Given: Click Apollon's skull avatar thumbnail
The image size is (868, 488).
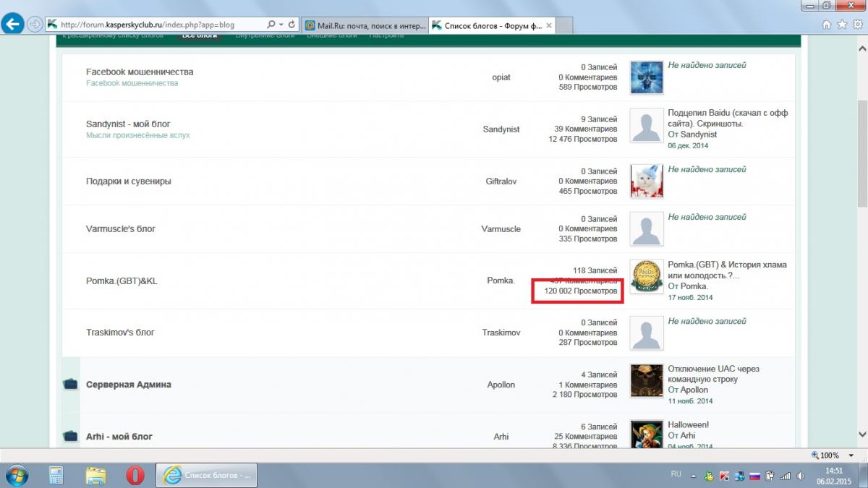Looking at the screenshot, I should 647,380.
